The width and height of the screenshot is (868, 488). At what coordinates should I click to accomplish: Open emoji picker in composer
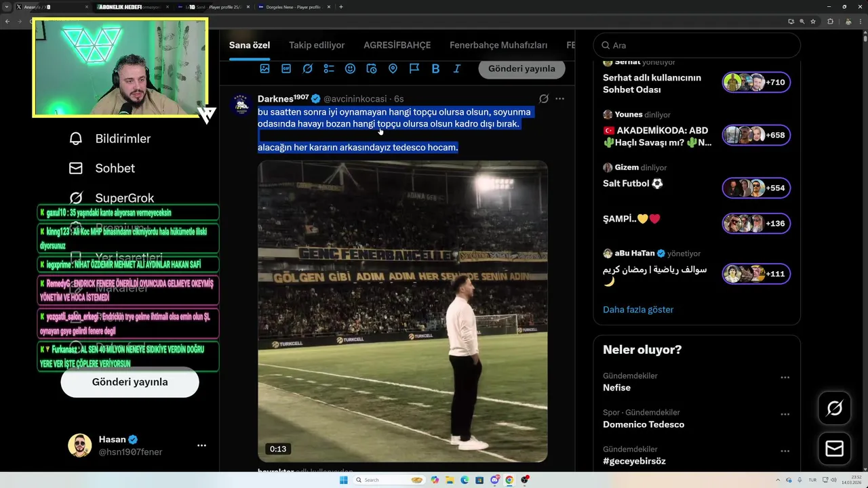coord(350,68)
